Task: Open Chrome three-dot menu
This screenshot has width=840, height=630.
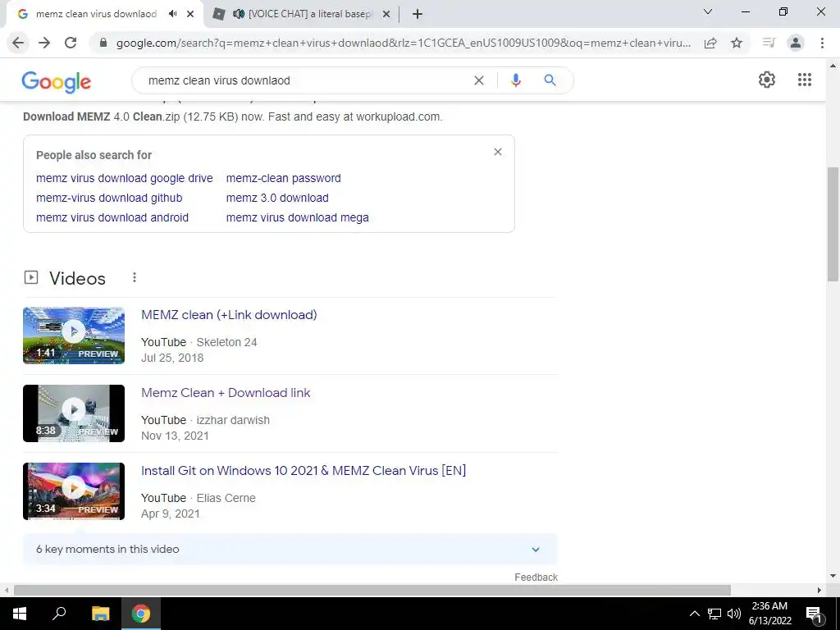Action: point(822,43)
